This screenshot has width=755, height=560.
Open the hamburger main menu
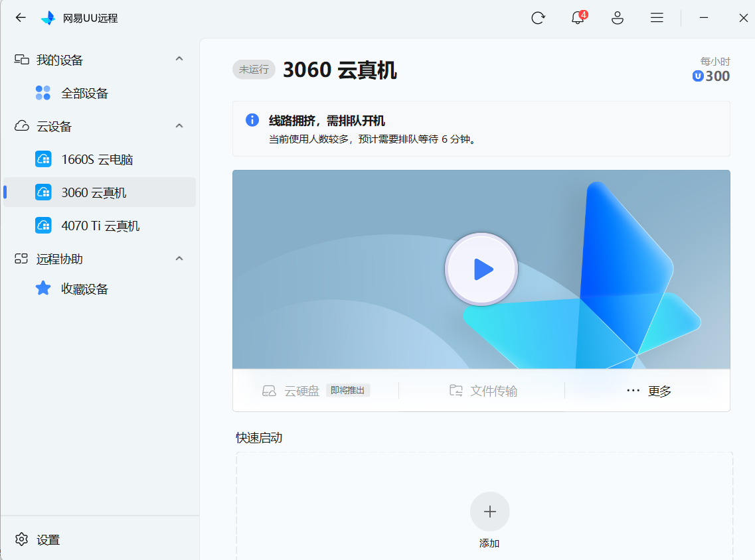click(x=657, y=18)
